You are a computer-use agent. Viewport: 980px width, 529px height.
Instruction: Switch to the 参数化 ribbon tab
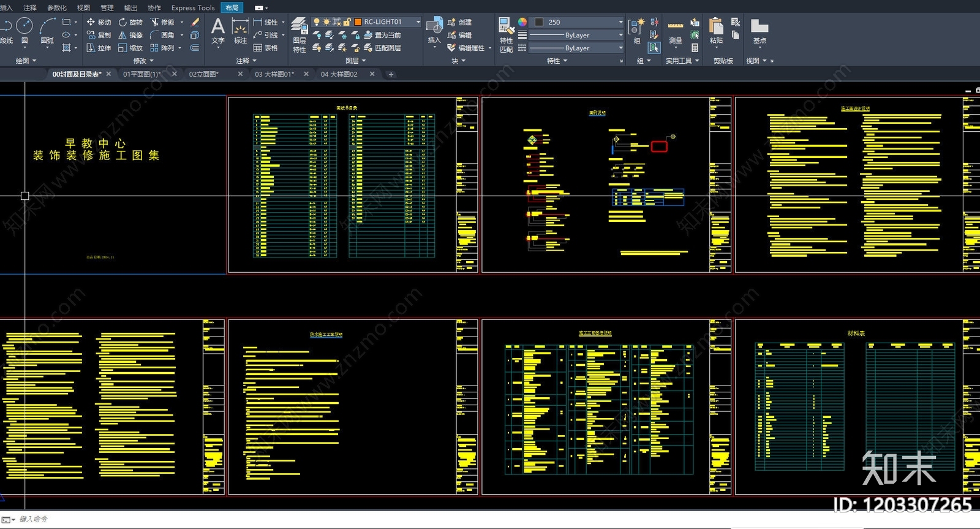[57, 8]
